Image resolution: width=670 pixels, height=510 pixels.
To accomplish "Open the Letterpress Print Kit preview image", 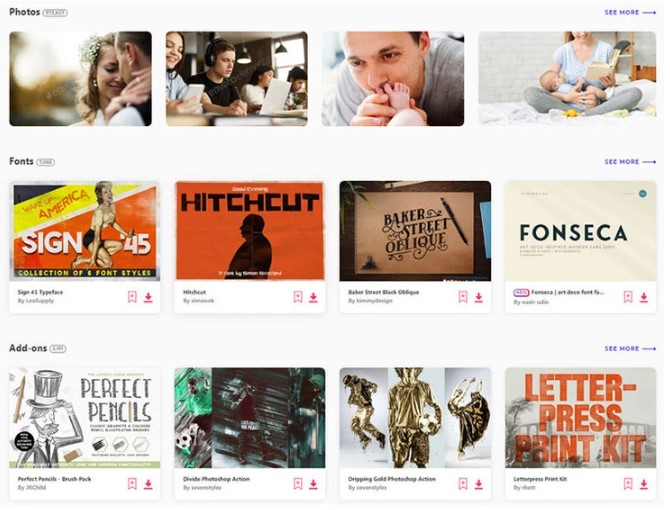I will click(580, 418).
